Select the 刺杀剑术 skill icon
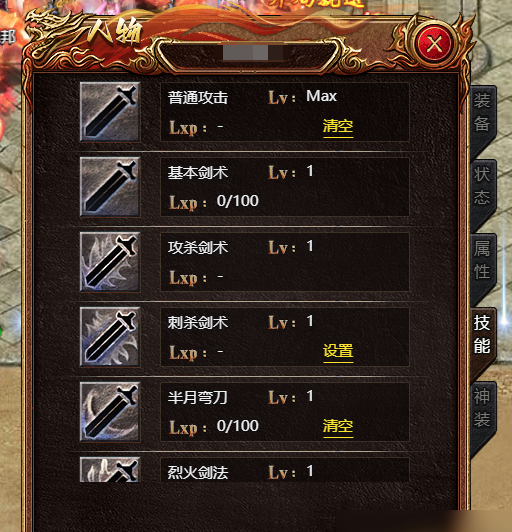 [x=110, y=337]
